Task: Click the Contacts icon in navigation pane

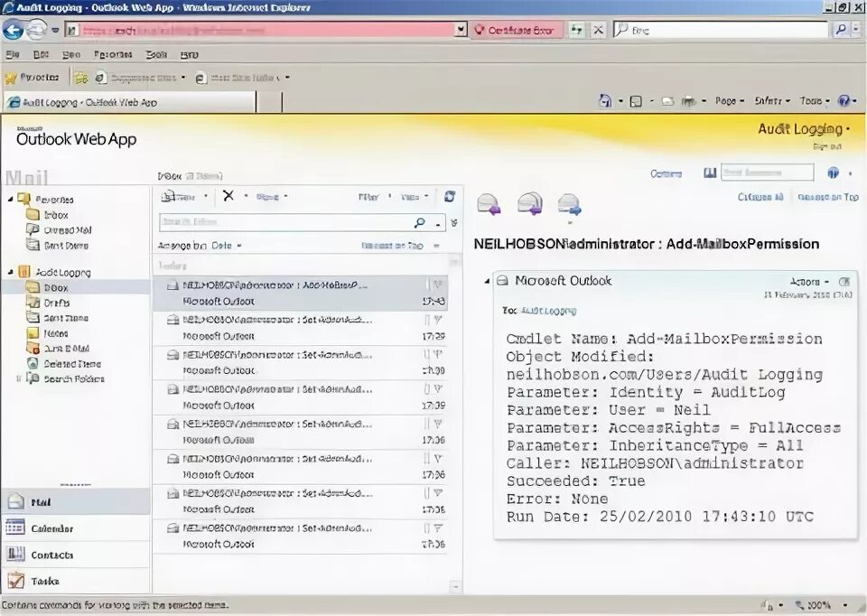Action: [15, 554]
